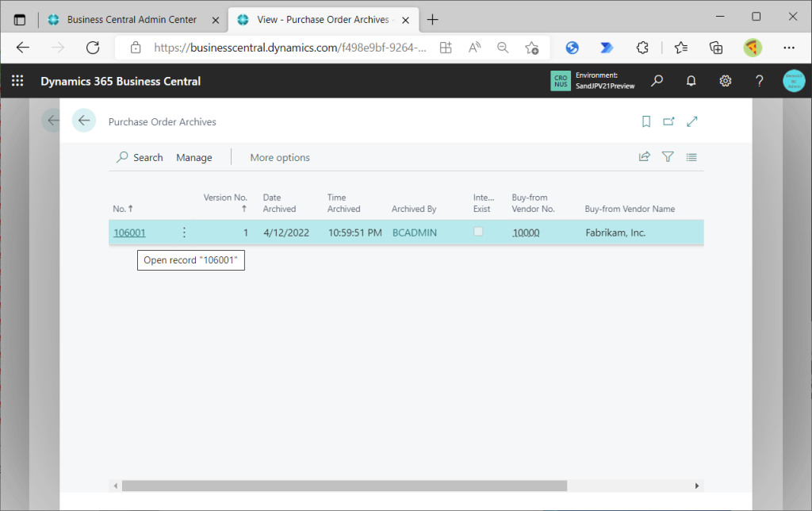
Task: Switch the list layout view
Action: [x=691, y=157]
